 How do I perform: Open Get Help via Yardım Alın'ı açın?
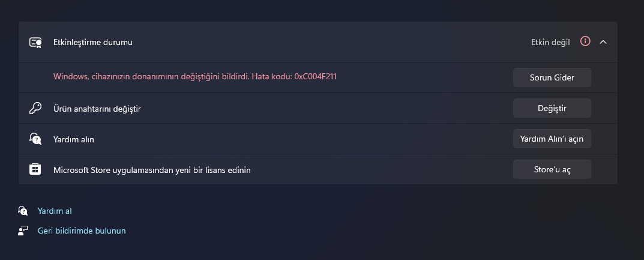(x=552, y=139)
